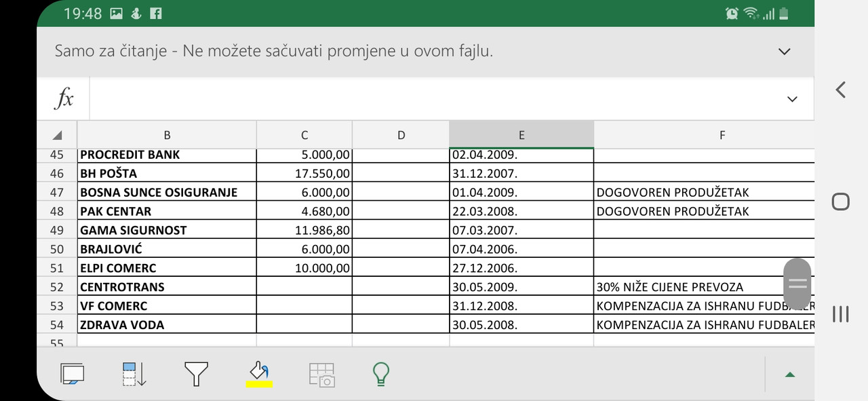This screenshot has width=868, height=401.
Task: Open the filter funnel icon
Action: coord(196,374)
